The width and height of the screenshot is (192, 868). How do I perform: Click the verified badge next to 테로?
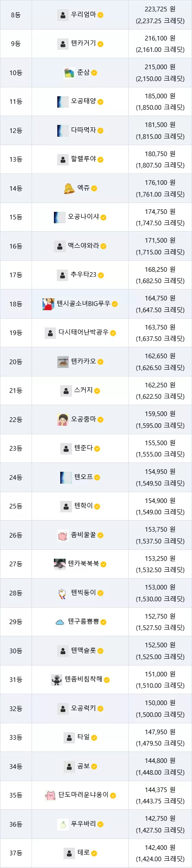tap(94, 853)
